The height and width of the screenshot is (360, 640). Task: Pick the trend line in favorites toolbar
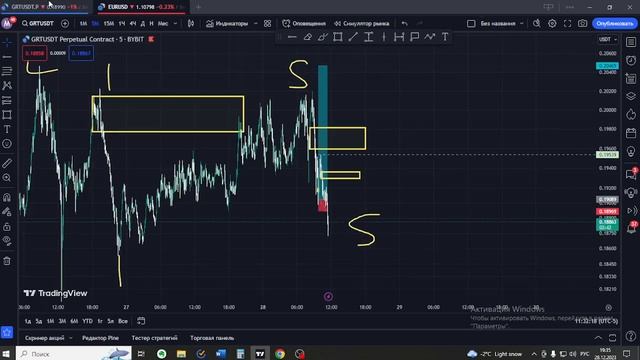click(x=353, y=37)
